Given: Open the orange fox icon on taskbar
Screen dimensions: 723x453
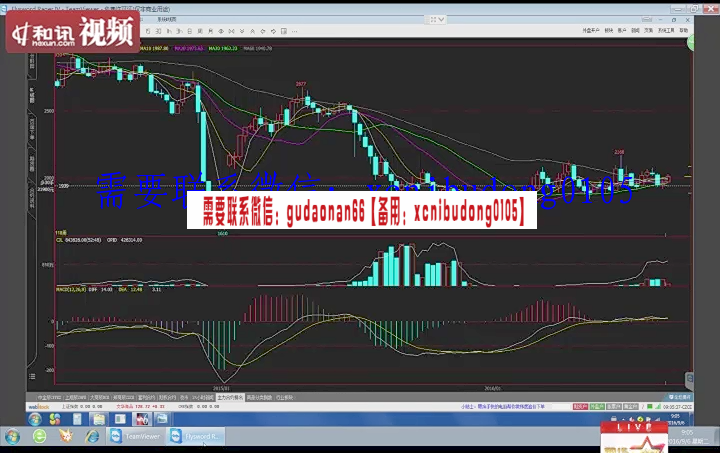Looking at the screenshot, I should pos(66,436).
